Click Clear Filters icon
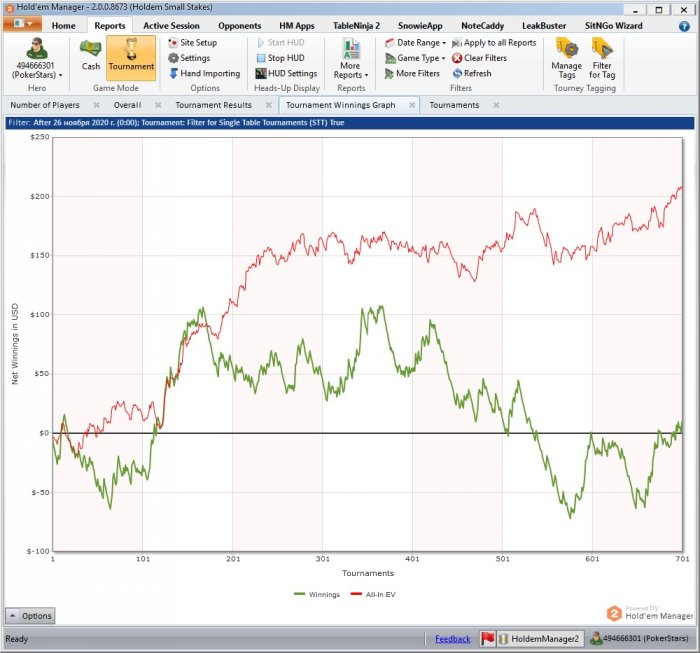This screenshot has width=700, height=653. [x=457, y=58]
